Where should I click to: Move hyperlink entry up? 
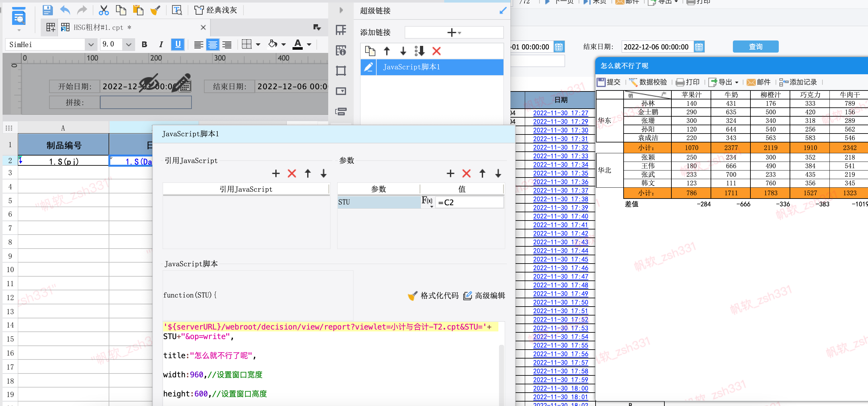click(387, 51)
